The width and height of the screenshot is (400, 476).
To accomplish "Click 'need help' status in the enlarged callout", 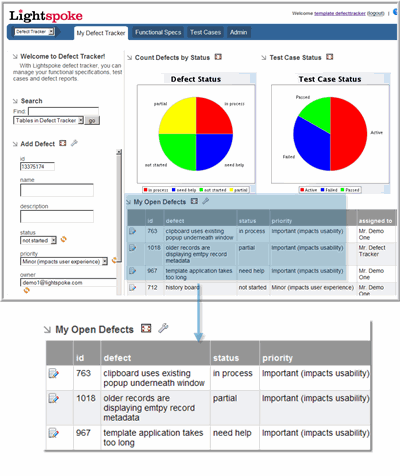I will 232,433.
